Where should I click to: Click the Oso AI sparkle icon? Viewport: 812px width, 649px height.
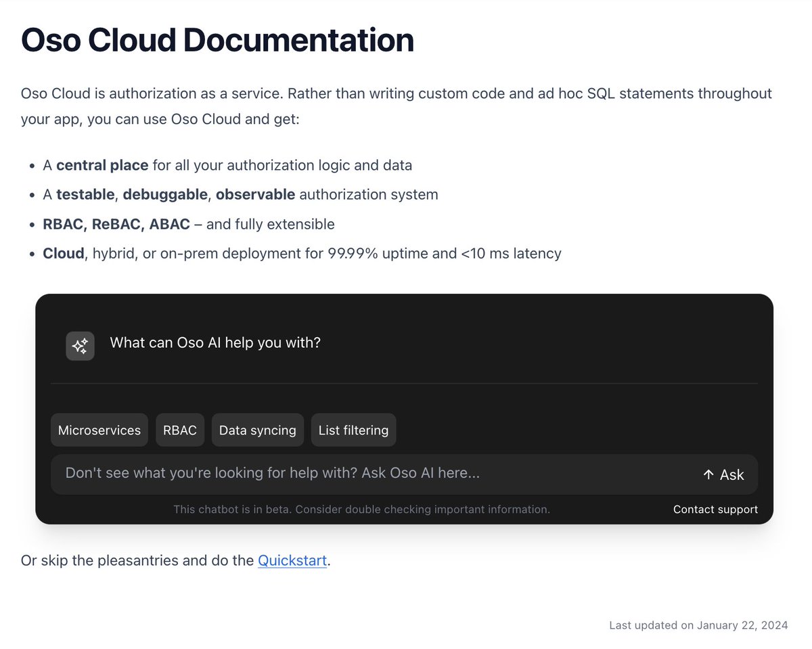[x=80, y=346]
